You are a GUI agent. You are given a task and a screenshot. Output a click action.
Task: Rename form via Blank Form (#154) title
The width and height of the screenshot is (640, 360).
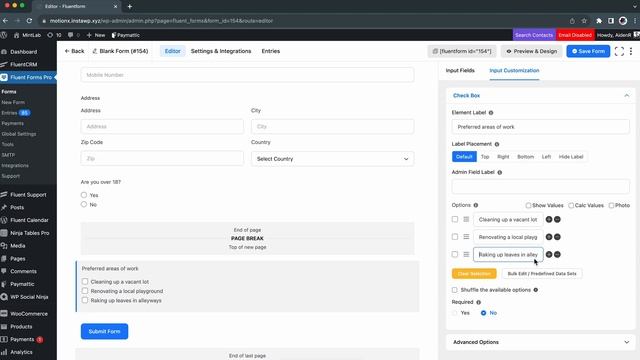(120, 51)
